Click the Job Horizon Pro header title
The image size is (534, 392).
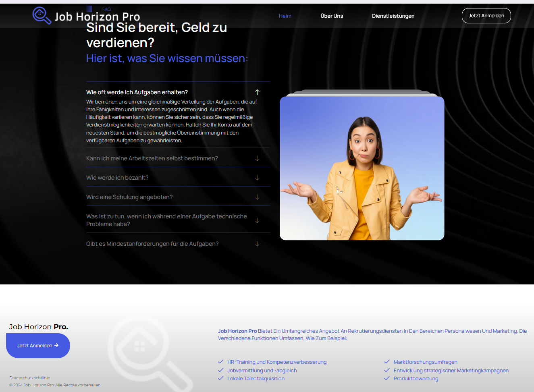point(97,17)
